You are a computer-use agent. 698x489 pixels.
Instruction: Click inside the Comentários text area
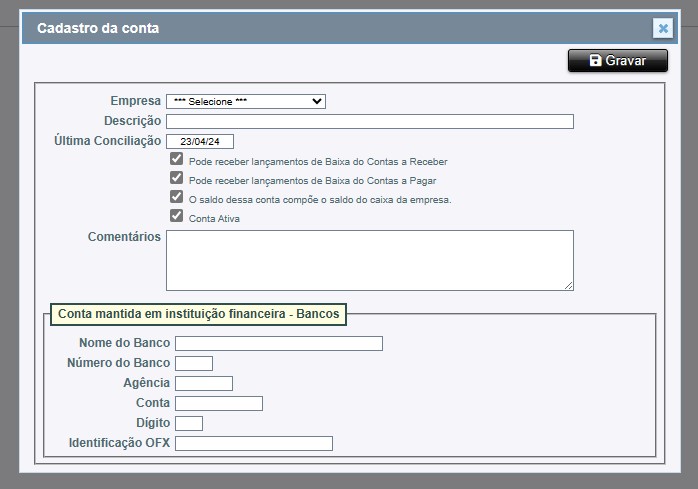[370, 260]
